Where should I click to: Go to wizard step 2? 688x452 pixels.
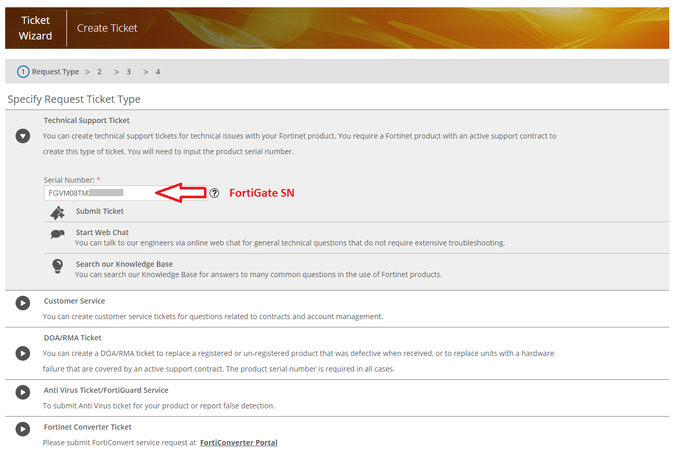click(x=100, y=72)
